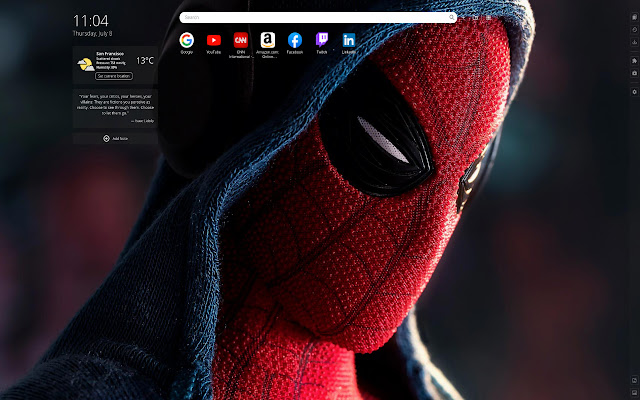The image size is (640, 400).
Task: Open the LinkedIn shortcut
Action: pos(349,43)
